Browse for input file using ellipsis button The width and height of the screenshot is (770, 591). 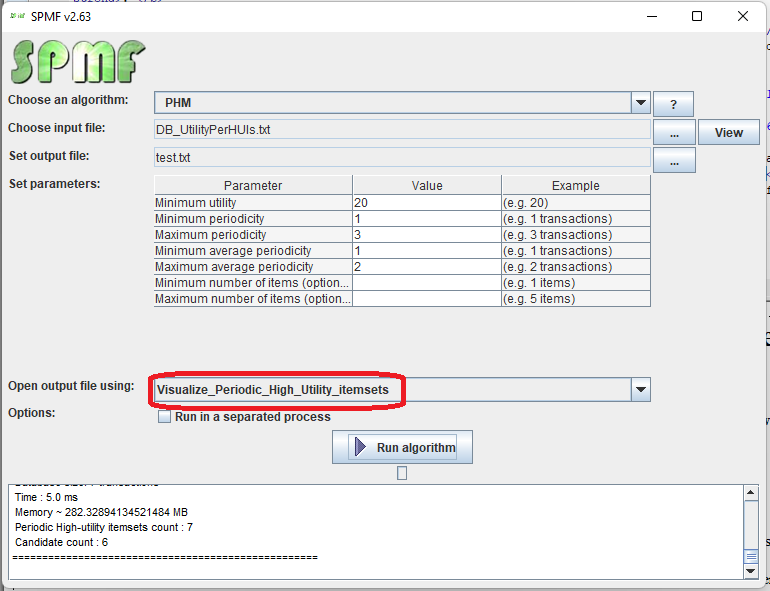point(674,132)
